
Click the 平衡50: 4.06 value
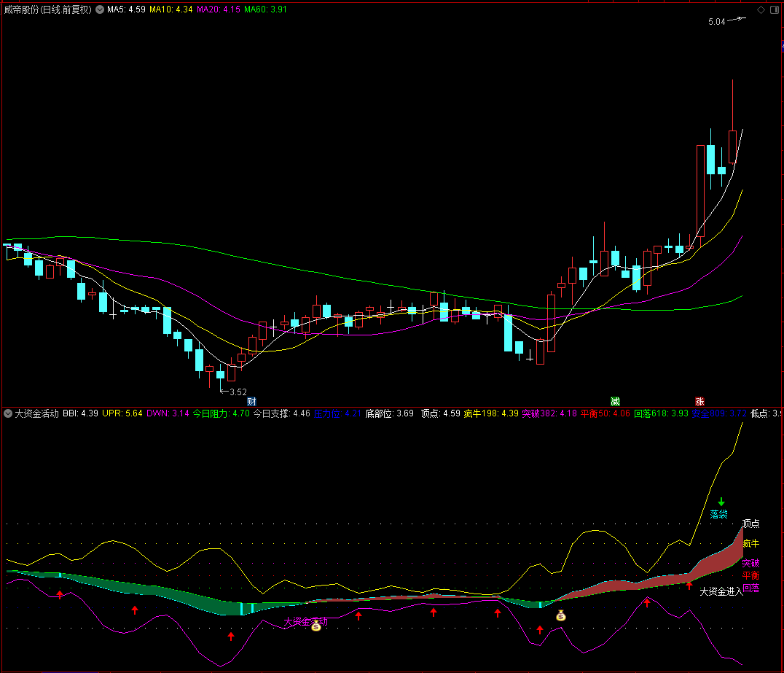pyautogui.click(x=605, y=413)
